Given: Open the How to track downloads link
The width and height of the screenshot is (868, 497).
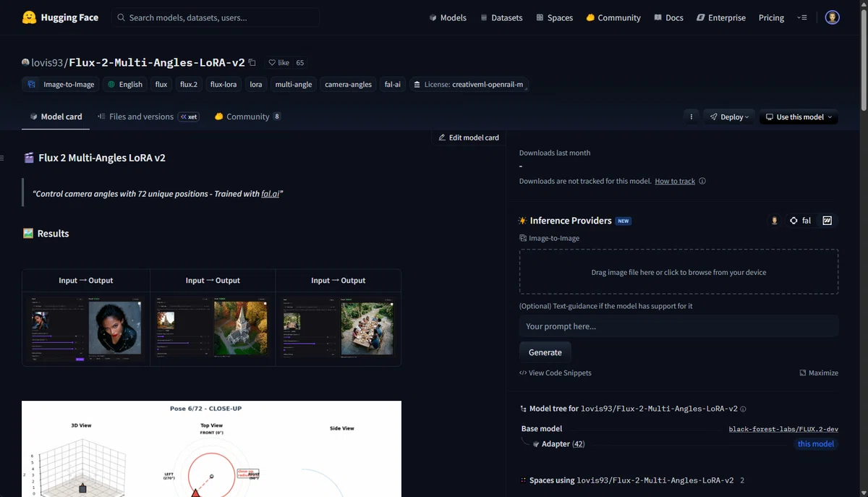Looking at the screenshot, I should click(675, 181).
